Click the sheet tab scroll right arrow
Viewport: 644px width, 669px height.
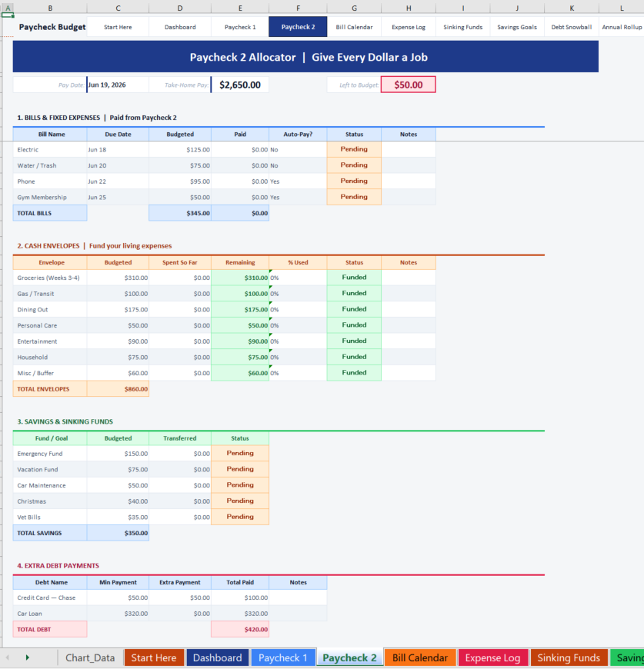pyautogui.click(x=27, y=657)
